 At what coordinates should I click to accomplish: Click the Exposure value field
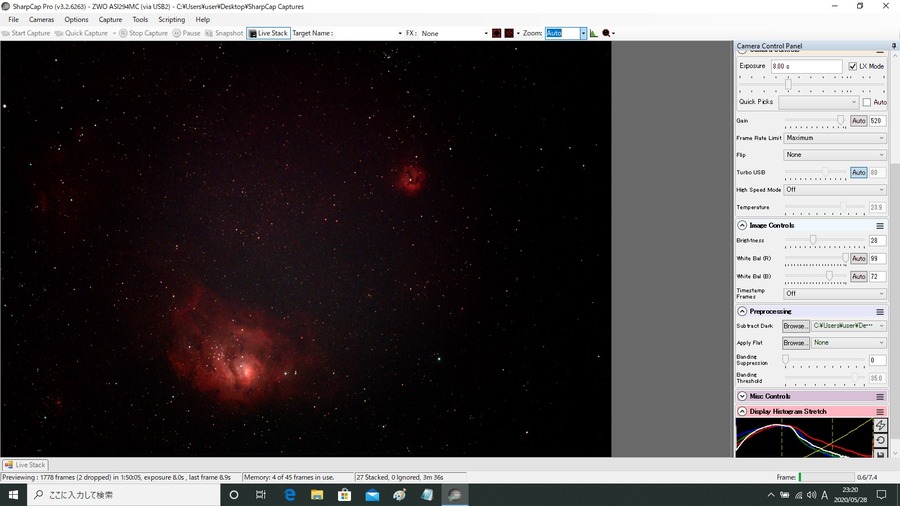point(806,67)
